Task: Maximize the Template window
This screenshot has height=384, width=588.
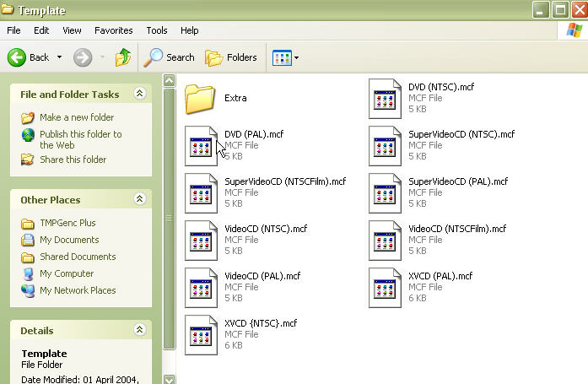Action: click(x=560, y=10)
